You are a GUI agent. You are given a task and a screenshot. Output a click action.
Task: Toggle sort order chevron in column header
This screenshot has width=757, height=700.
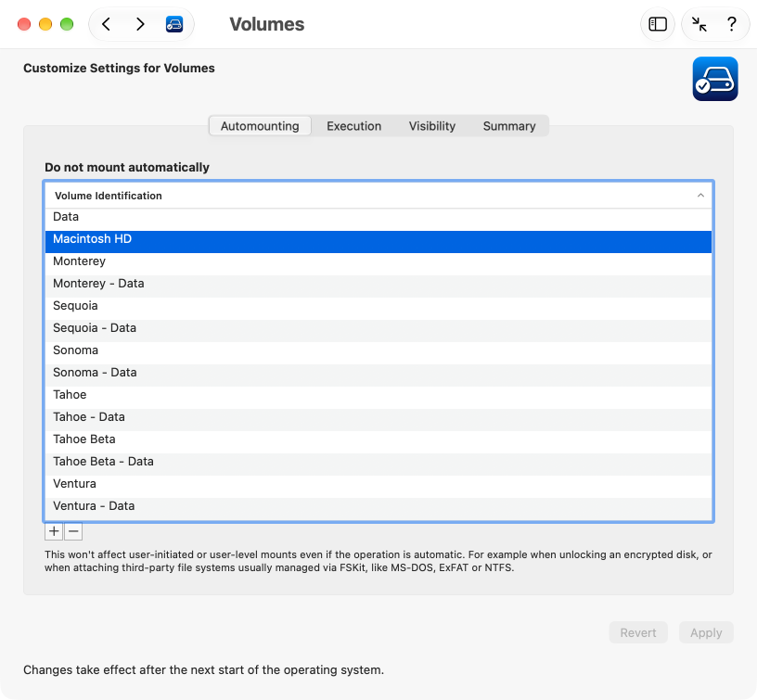pos(700,196)
